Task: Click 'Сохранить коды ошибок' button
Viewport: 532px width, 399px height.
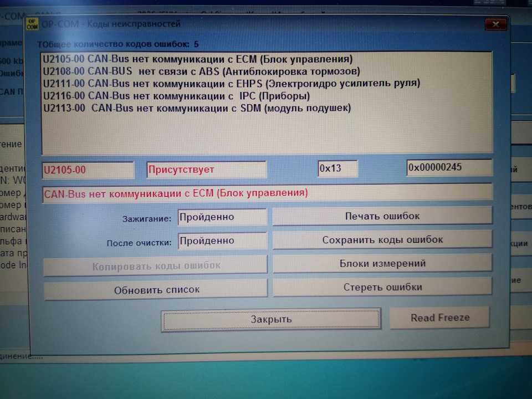Action: point(382,240)
